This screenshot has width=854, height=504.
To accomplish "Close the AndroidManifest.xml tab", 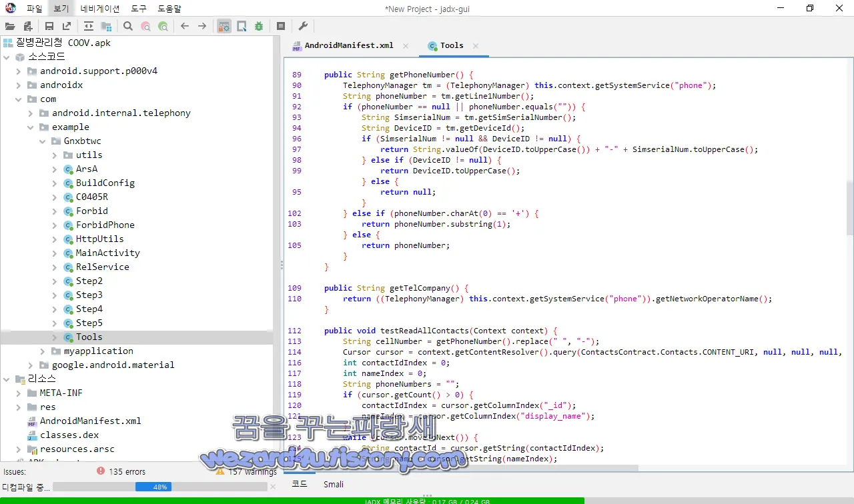I will coord(406,46).
